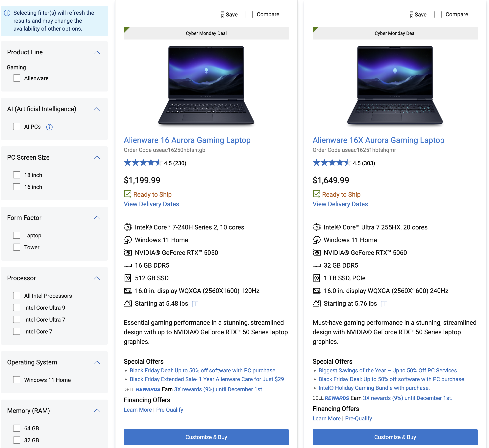Click the filter notice info icon
This screenshot has width=489, height=448.
(7, 13)
